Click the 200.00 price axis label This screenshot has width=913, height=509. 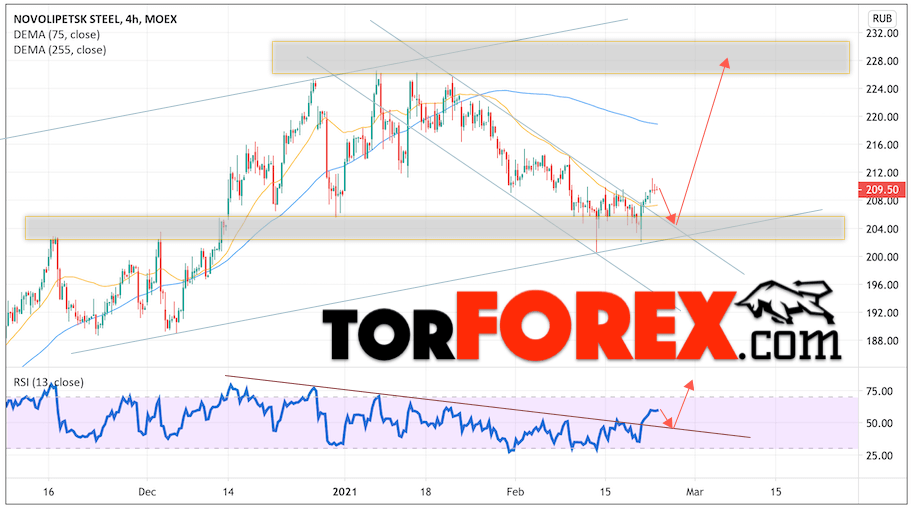click(x=882, y=257)
